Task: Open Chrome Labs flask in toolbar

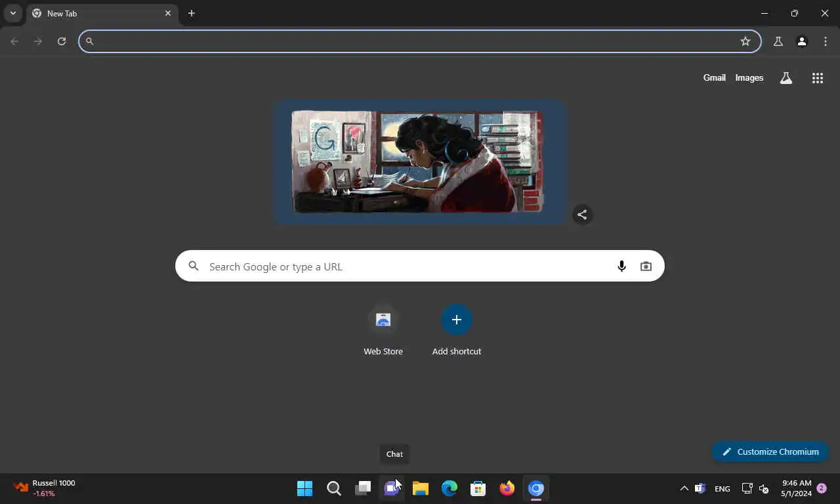Action: 778,41
